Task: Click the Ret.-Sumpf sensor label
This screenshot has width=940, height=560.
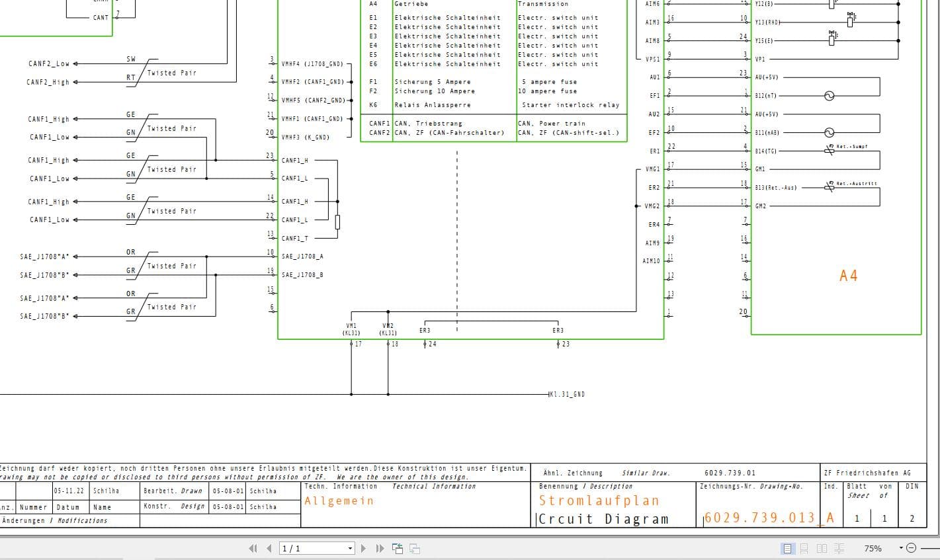Action: (852, 147)
